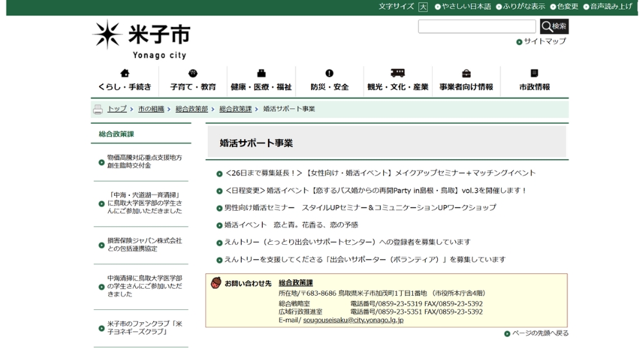Click the sougouseisaku email address

(x=353, y=320)
